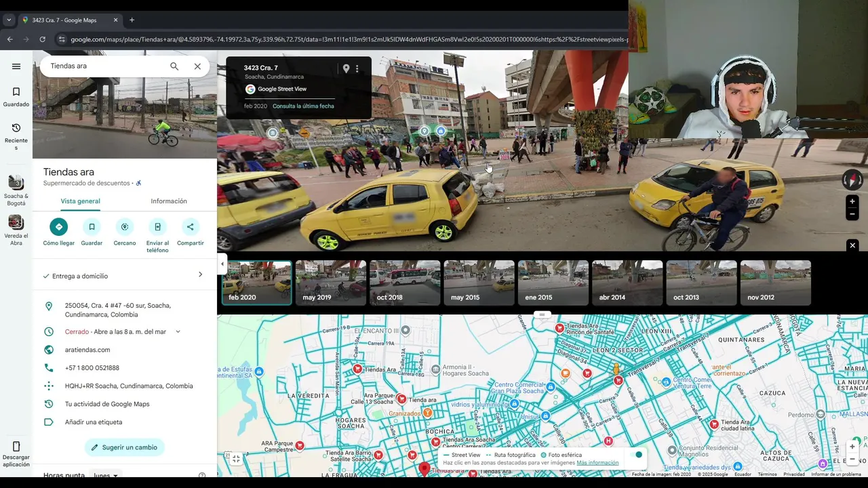Image resolution: width=868 pixels, height=488 pixels.
Task: Collapse the side panel arrow
Action: [222, 264]
